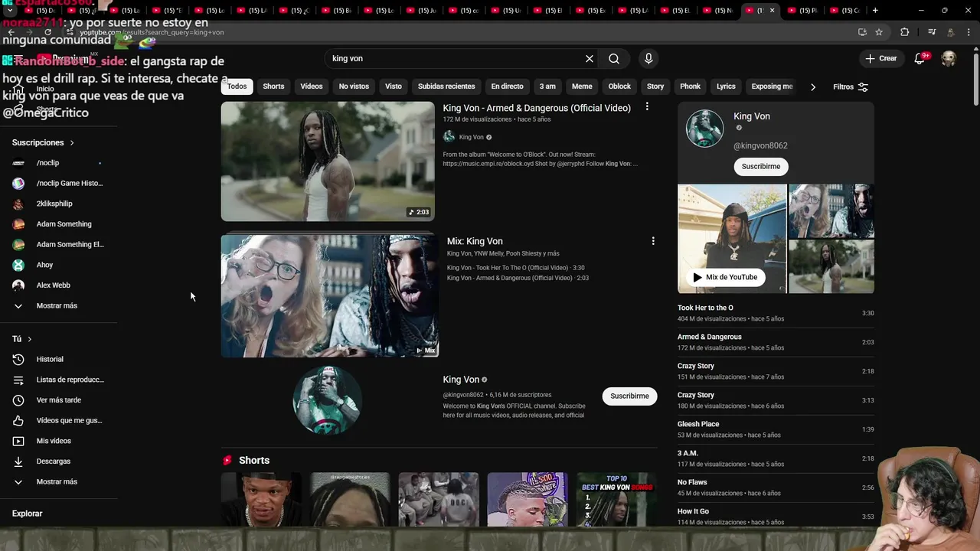Open Armed & Dangerous video thumbnail
Screen dimensions: 980x551
point(328,161)
